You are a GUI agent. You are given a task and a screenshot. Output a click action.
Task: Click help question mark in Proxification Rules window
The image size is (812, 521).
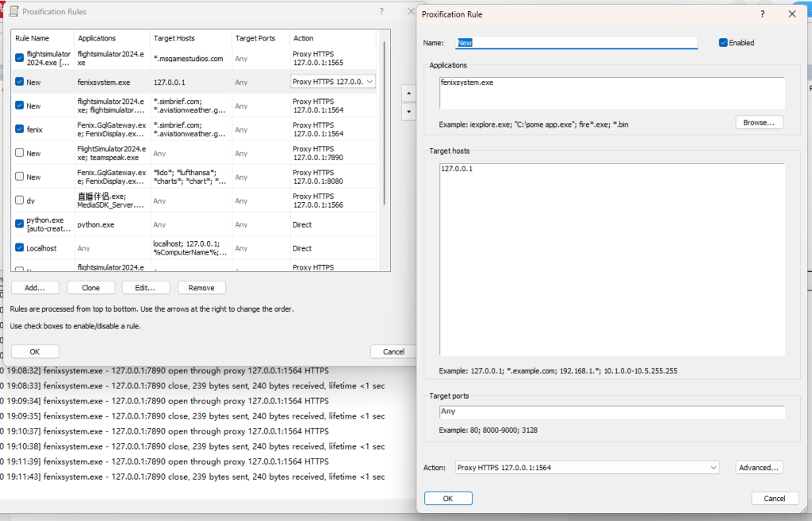click(381, 12)
